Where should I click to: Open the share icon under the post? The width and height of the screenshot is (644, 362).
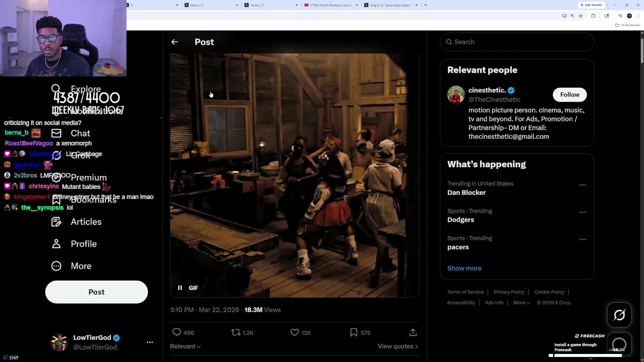tap(413, 332)
